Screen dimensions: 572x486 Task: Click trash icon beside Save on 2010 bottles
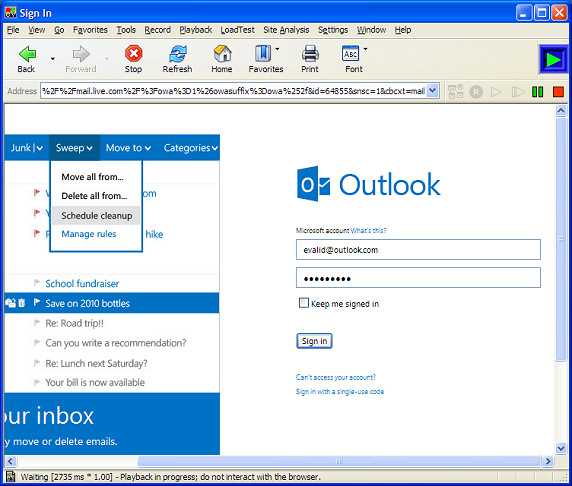point(22,303)
